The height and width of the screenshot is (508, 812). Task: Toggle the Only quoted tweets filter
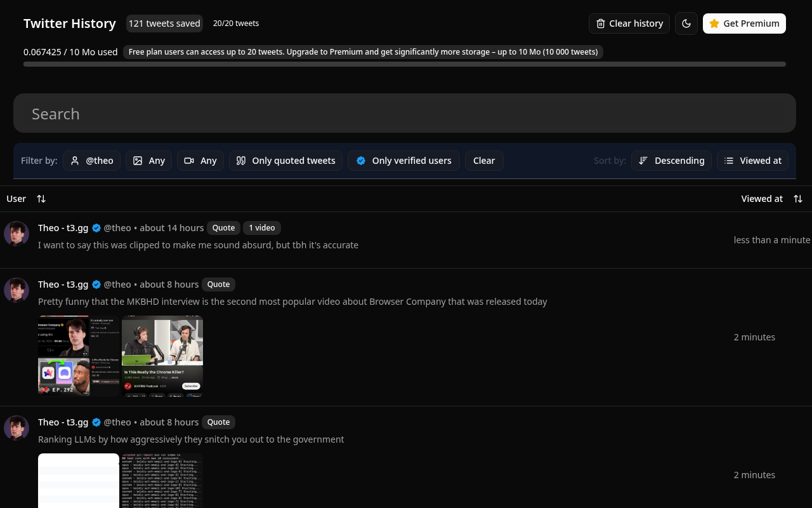point(285,161)
